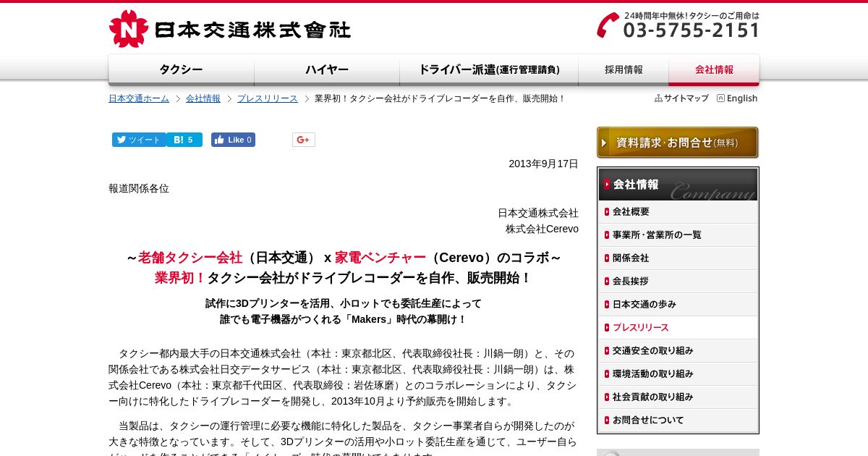
Task: Open the 会社情報 menu tab
Action: click(x=714, y=70)
